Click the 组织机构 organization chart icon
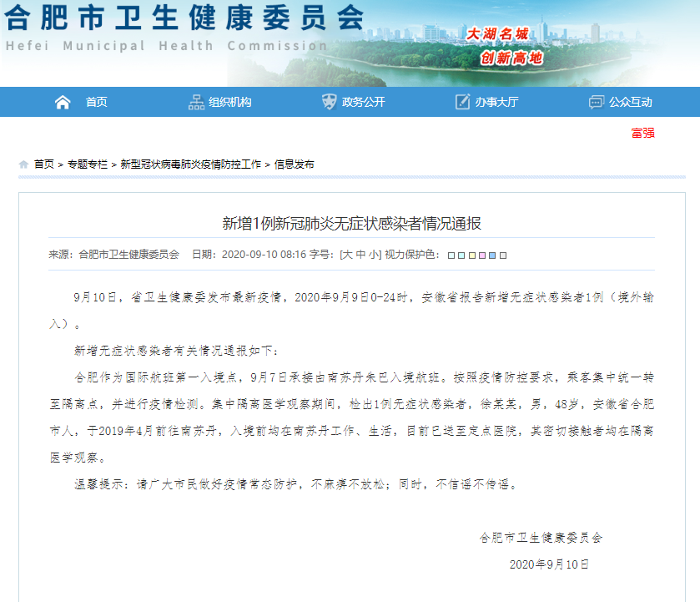Image resolution: width=700 pixels, height=602 pixels. point(196,103)
